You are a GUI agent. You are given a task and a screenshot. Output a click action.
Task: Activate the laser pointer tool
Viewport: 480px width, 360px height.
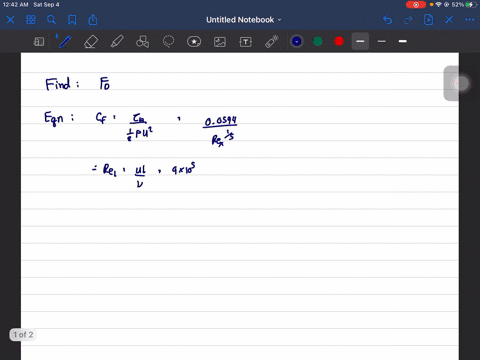272,42
